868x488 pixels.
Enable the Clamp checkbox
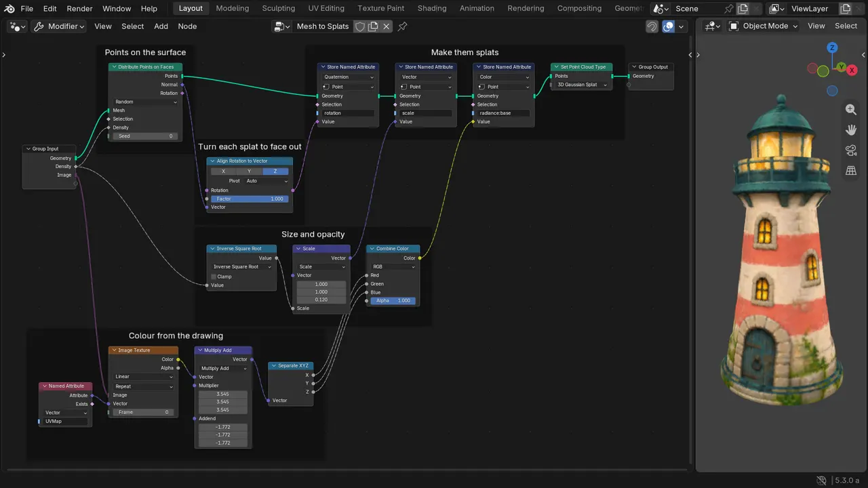click(x=214, y=277)
